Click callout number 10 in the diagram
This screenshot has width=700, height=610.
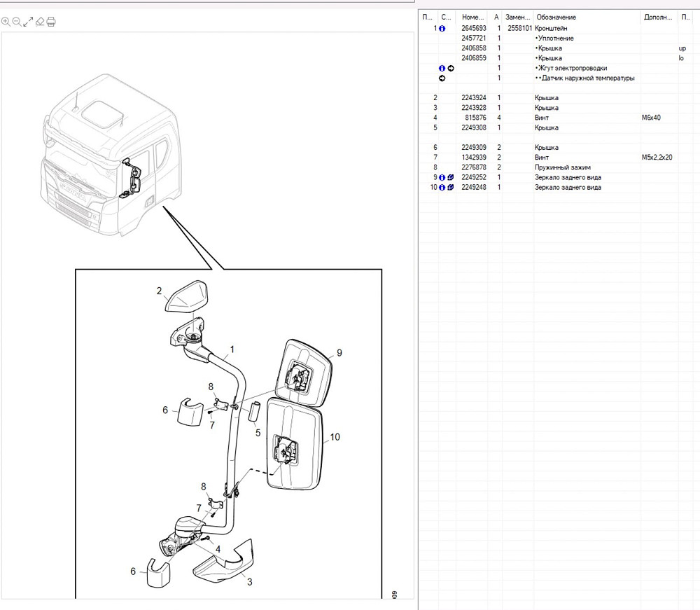[335, 437]
